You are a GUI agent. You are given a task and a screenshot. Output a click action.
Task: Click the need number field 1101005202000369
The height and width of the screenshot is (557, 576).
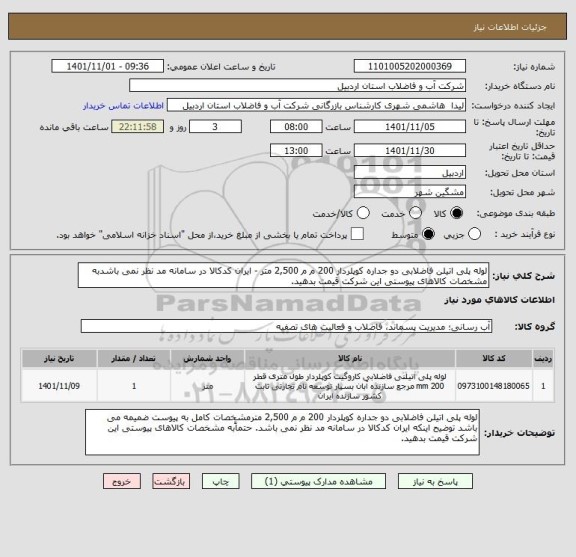(410, 67)
